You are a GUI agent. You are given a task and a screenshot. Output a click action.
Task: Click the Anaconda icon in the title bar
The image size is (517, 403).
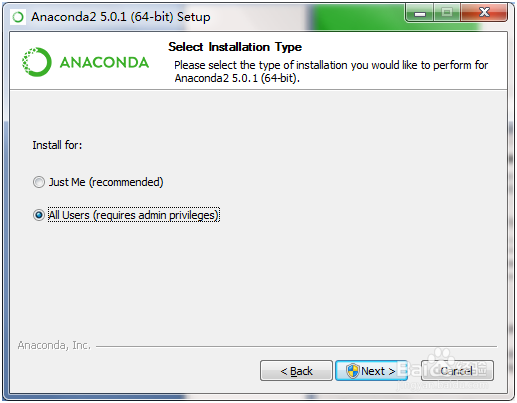point(18,17)
